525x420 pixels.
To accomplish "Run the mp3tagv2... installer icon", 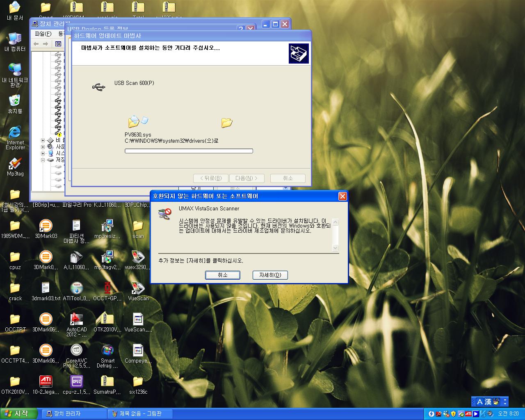I will (x=107, y=260).
